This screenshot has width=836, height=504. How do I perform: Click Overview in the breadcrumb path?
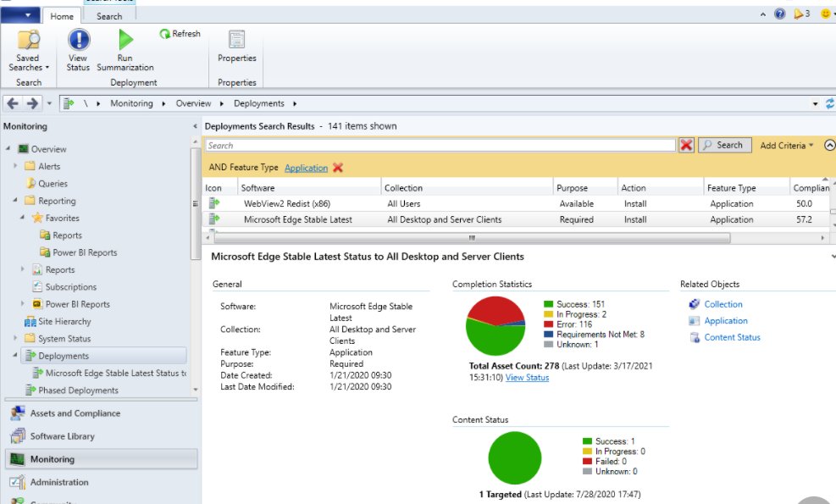click(x=193, y=103)
